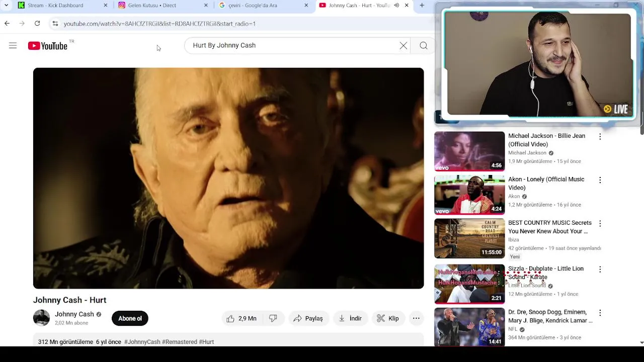Go back with the browser back arrow
Screen dimensions: 644x362
7,24
